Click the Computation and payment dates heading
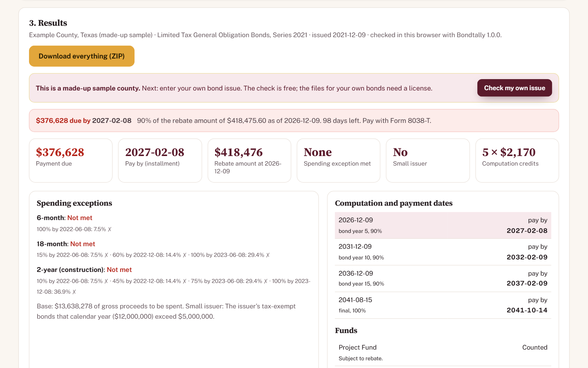Image resolution: width=588 pixels, height=368 pixels. point(394,203)
